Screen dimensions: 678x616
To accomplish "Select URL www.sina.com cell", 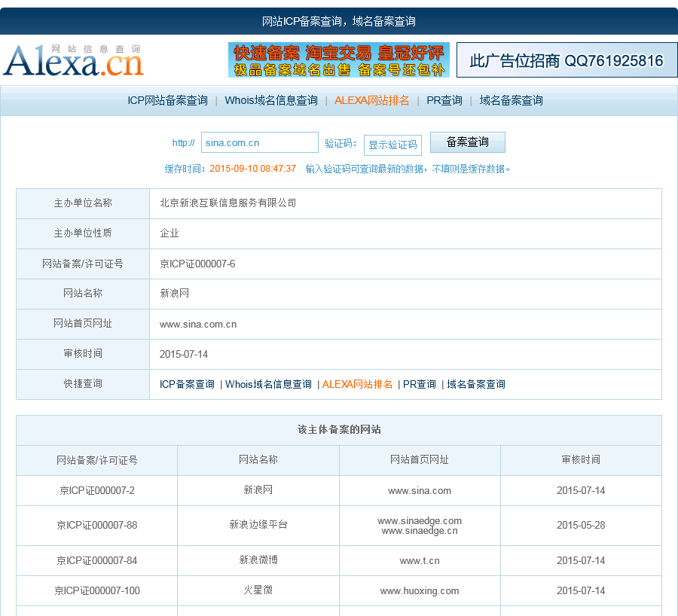I will (x=420, y=491).
